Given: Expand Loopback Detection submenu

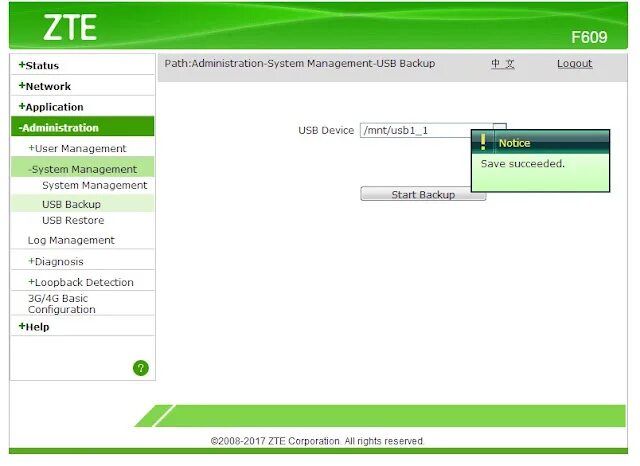Looking at the screenshot, I should click(x=81, y=282).
